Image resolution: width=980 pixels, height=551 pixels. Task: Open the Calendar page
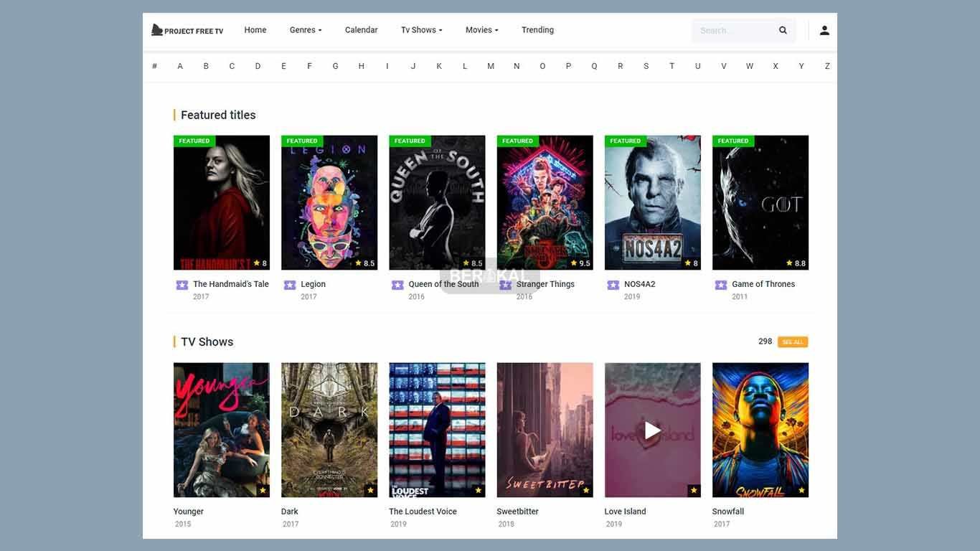point(362,30)
